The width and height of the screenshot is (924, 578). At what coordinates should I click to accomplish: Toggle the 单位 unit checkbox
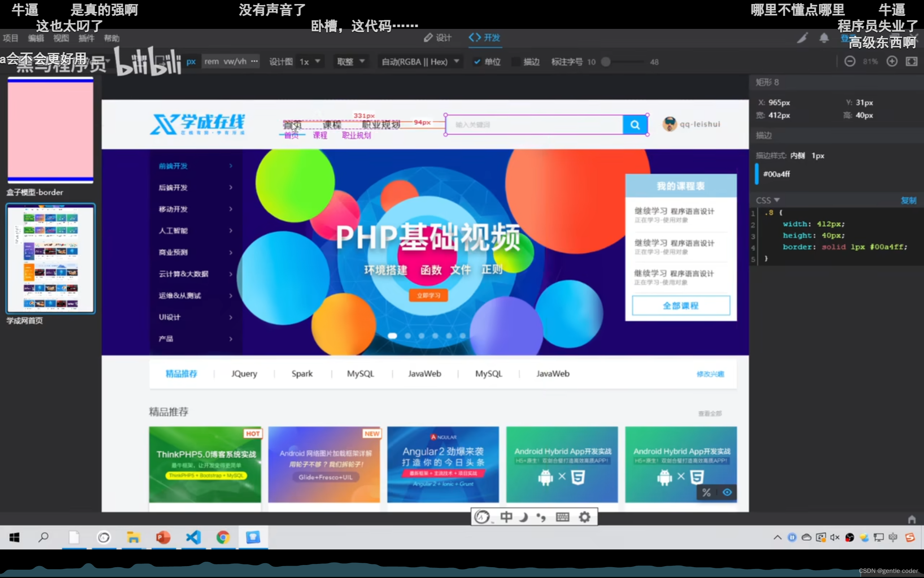(x=477, y=61)
